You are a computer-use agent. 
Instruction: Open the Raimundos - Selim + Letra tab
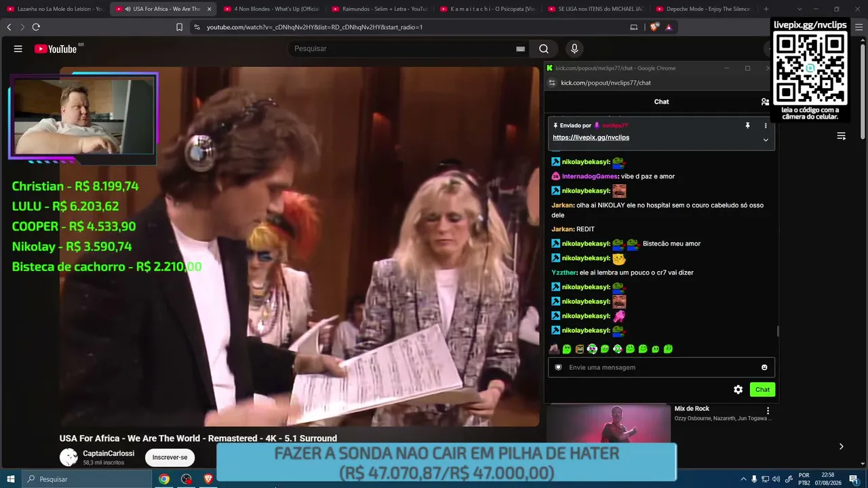click(380, 9)
